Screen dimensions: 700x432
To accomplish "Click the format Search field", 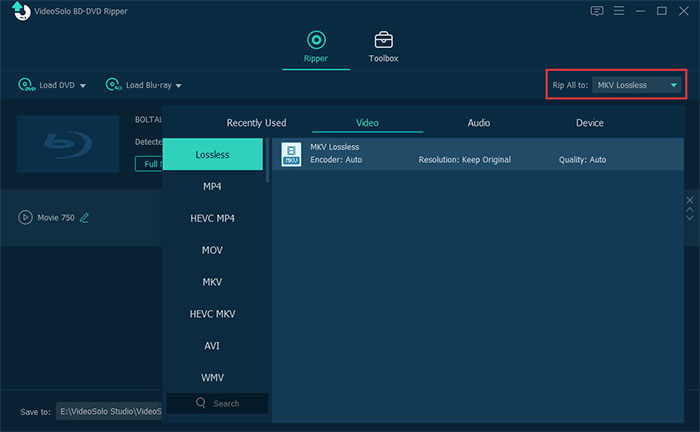I will [x=217, y=403].
